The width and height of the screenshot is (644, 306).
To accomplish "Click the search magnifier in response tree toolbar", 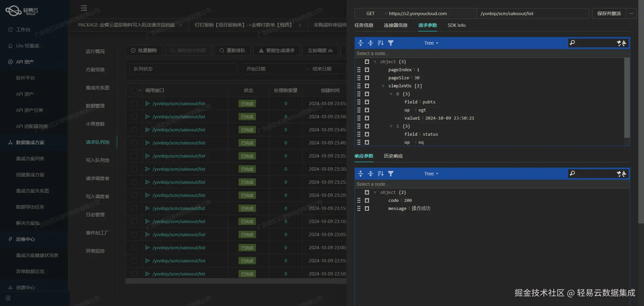I will pyautogui.click(x=573, y=173).
